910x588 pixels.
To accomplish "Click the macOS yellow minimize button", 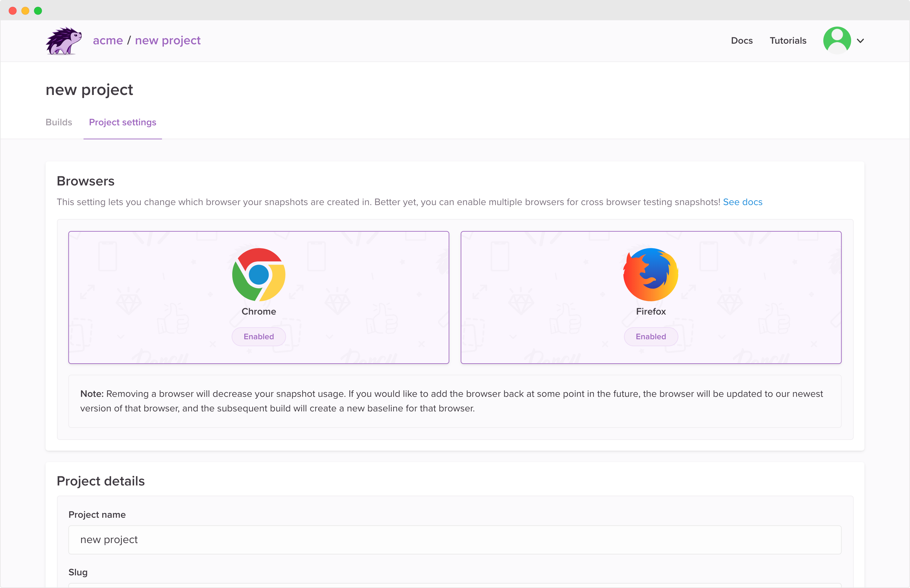I will pyautogui.click(x=25, y=11).
